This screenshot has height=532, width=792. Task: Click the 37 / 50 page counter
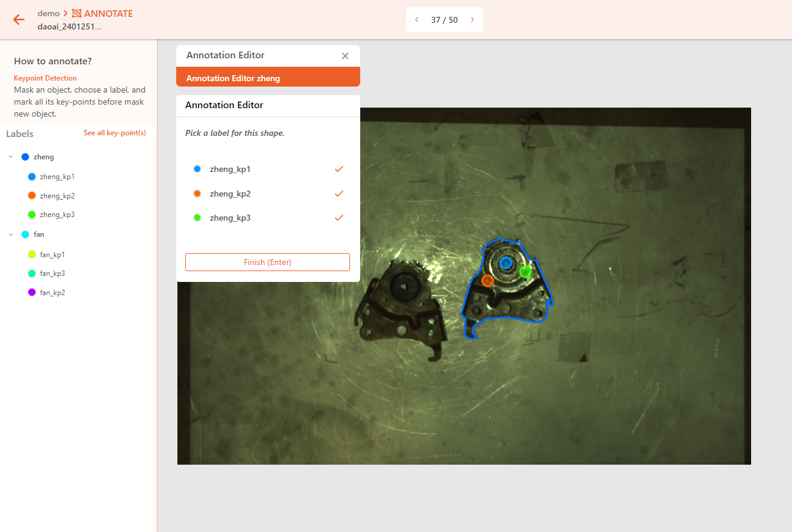coord(444,20)
